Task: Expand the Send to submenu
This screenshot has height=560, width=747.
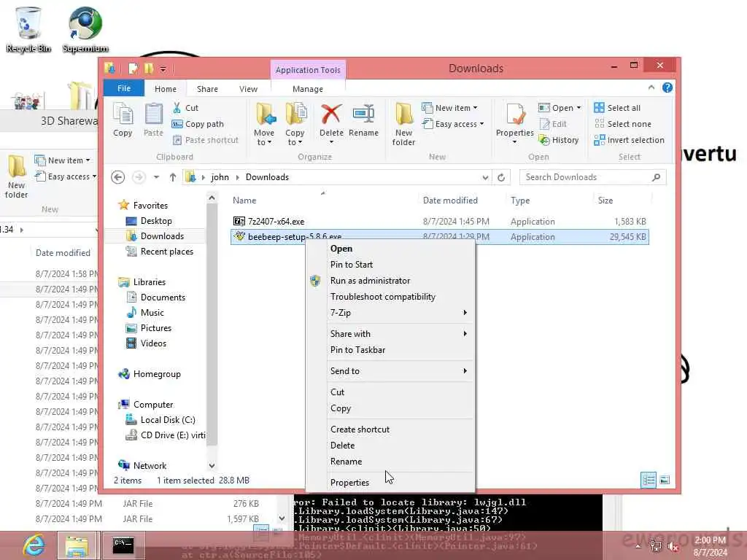Action: tap(390, 371)
